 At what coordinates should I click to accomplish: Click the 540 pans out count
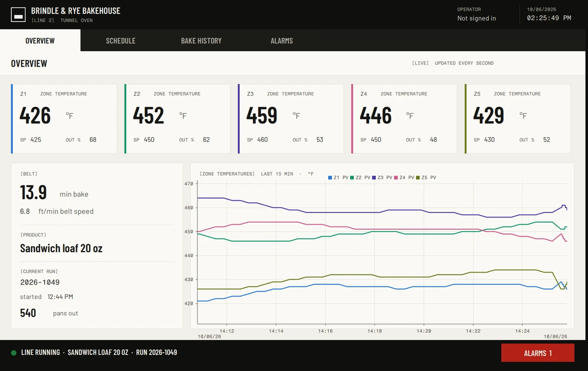tap(28, 313)
